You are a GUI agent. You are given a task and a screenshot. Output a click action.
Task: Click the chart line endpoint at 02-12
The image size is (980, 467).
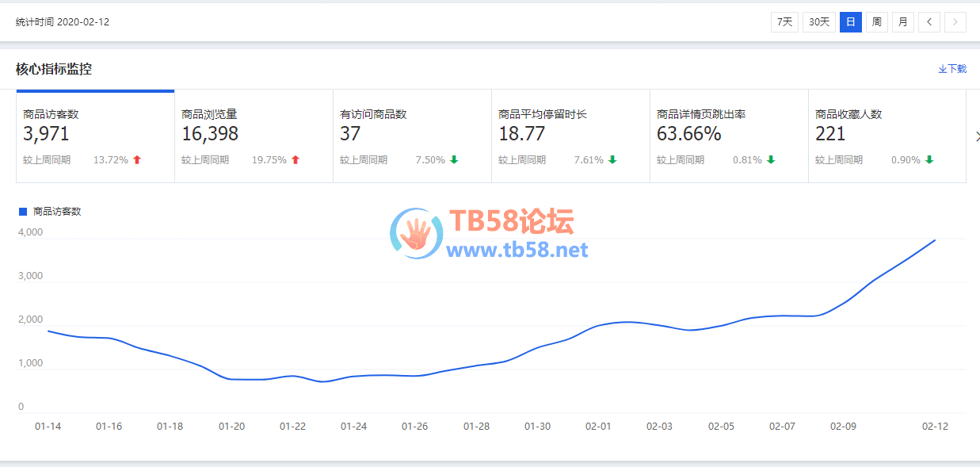[x=935, y=240]
